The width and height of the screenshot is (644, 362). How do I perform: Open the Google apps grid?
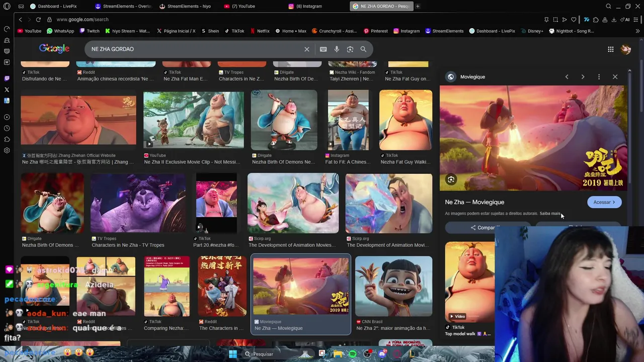[610, 49]
